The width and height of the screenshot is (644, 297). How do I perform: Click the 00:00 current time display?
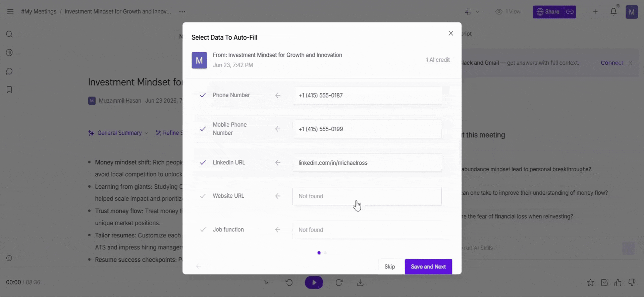coord(13,283)
